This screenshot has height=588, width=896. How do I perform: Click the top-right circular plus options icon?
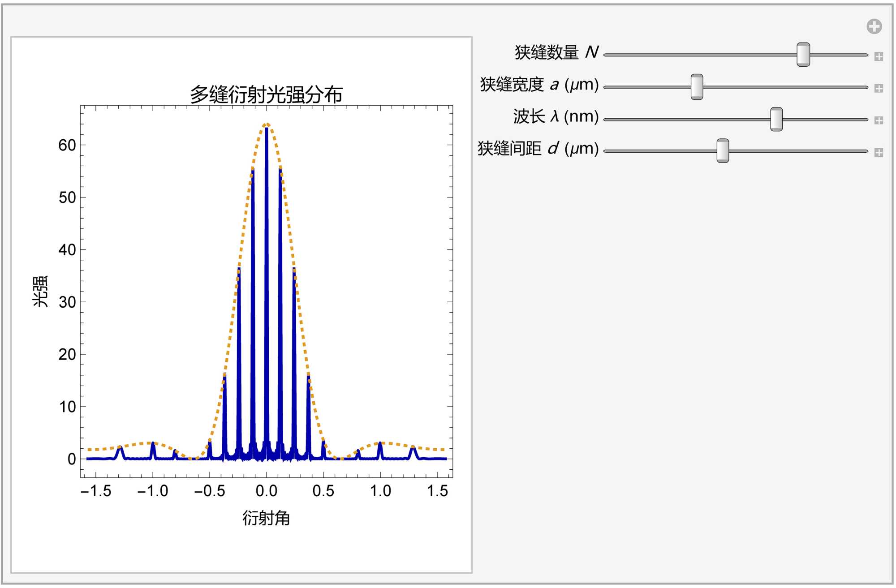pos(874,26)
